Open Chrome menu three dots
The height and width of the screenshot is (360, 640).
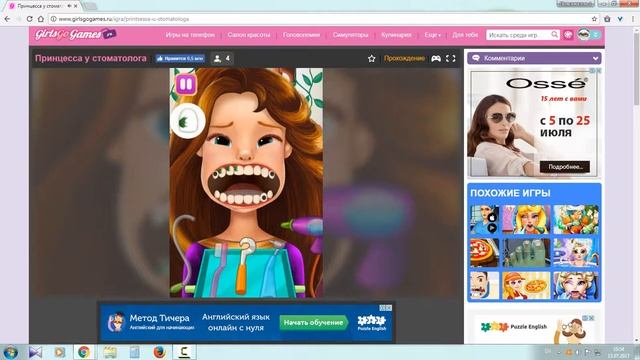coord(633,19)
